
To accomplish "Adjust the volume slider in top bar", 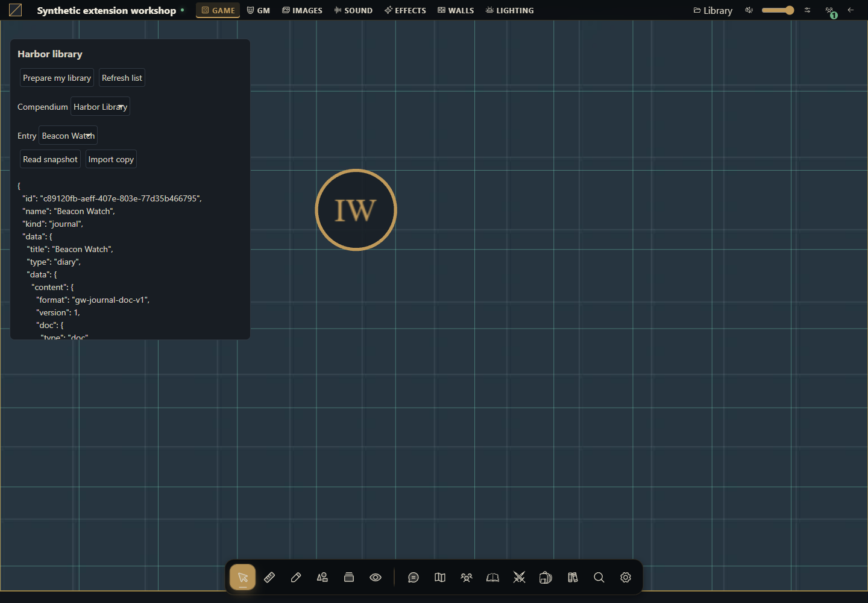I will coord(778,10).
